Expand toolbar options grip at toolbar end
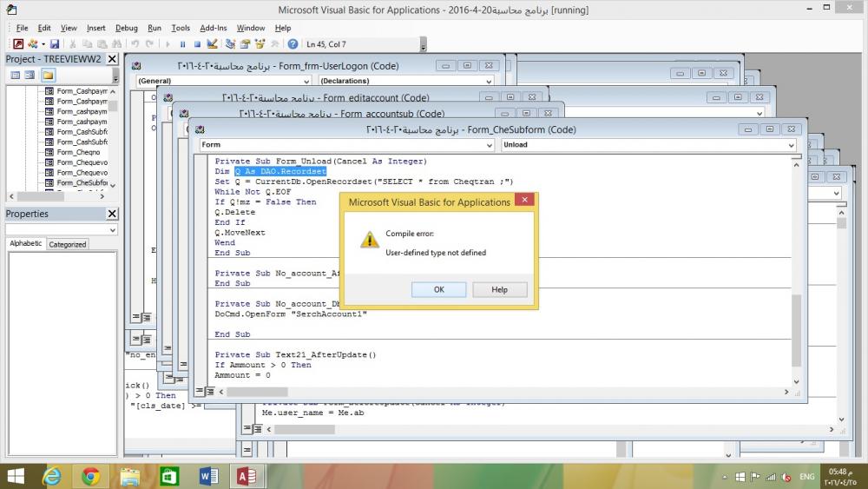The height and width of the screenshot is (489, 868). (x=424, y=44)
